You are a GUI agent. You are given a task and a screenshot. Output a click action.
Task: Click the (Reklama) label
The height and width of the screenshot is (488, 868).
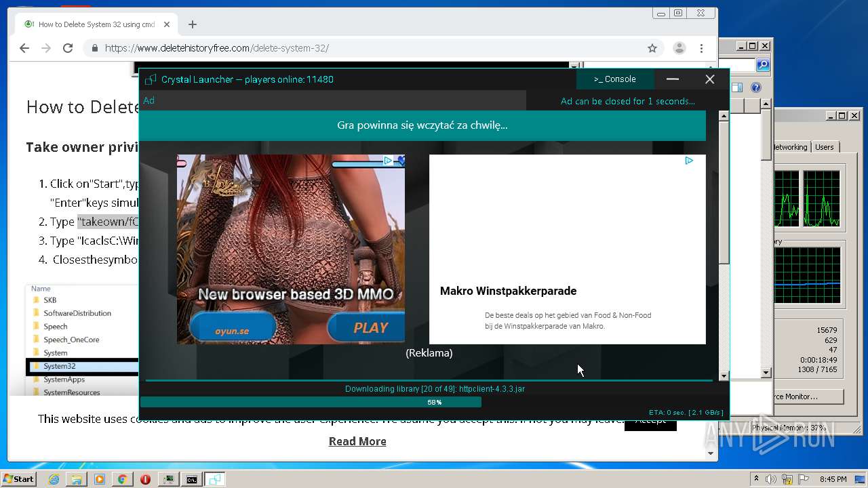[429, 353]
